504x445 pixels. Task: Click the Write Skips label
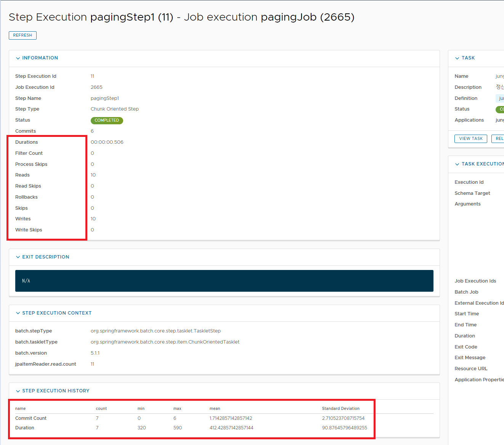29,230
